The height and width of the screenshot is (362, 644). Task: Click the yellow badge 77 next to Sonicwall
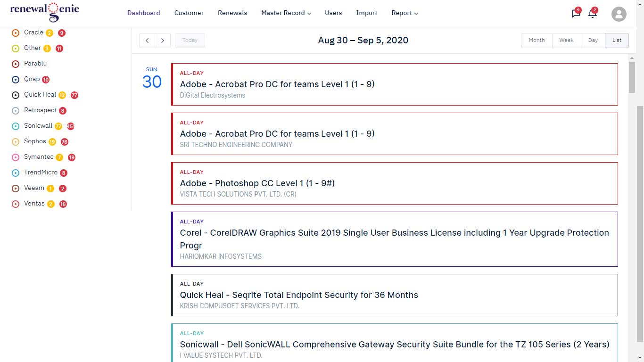coord(58,126)
